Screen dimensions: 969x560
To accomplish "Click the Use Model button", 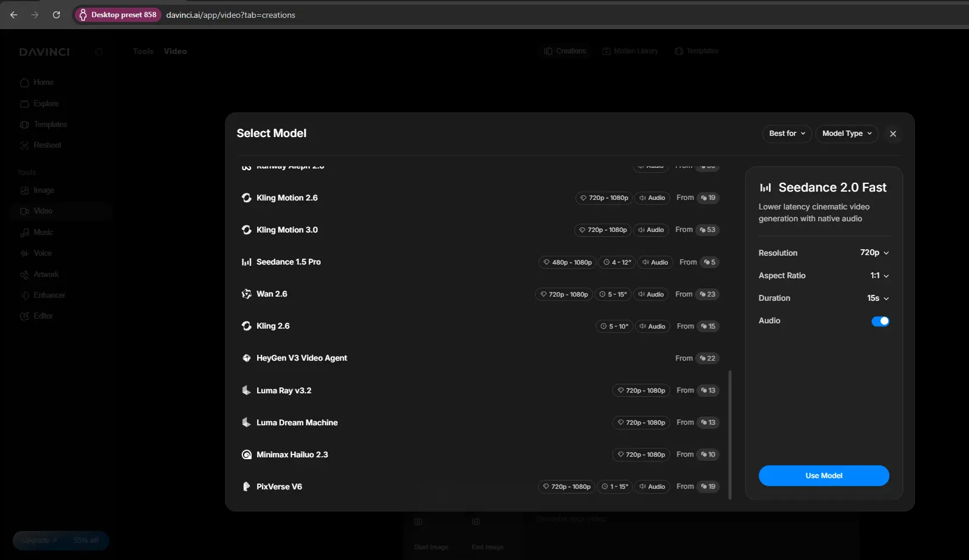I will click(824, 476).
